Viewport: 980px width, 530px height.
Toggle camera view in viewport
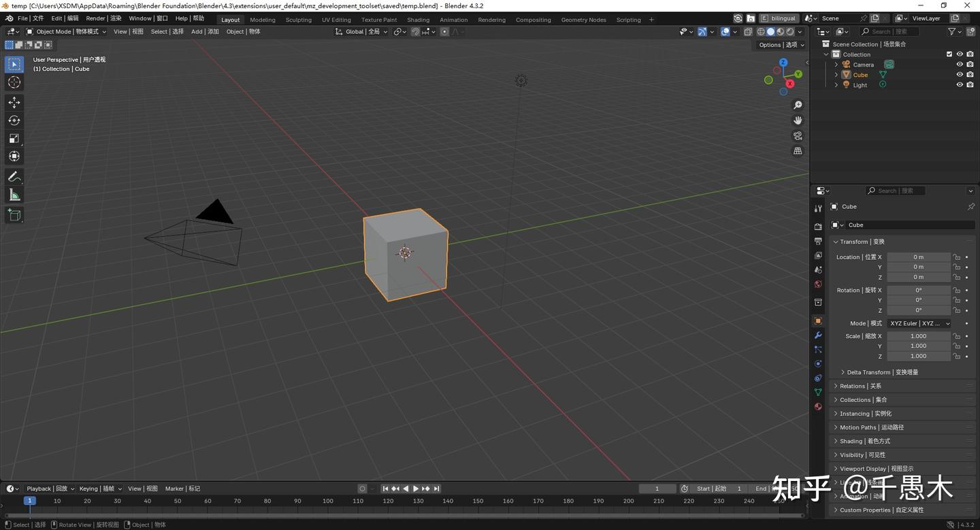click(x=798, y=135)
